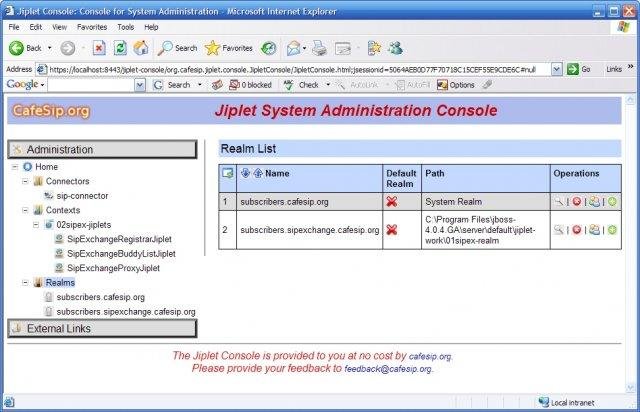
Task: Open Search pane from browser toolbar
Action: (x=178, y=48)
